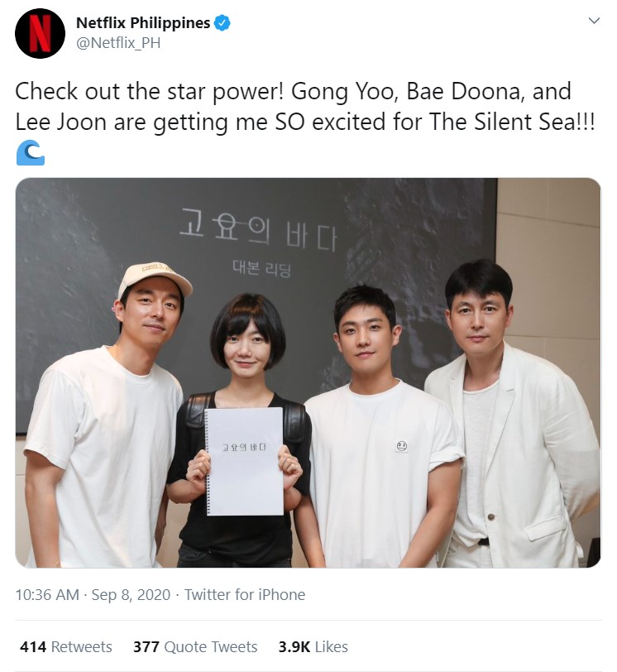The height and width of the screenshot is (672, 617).
Task: Click the beige baseball cap in the photo
Action: [155, 279]
